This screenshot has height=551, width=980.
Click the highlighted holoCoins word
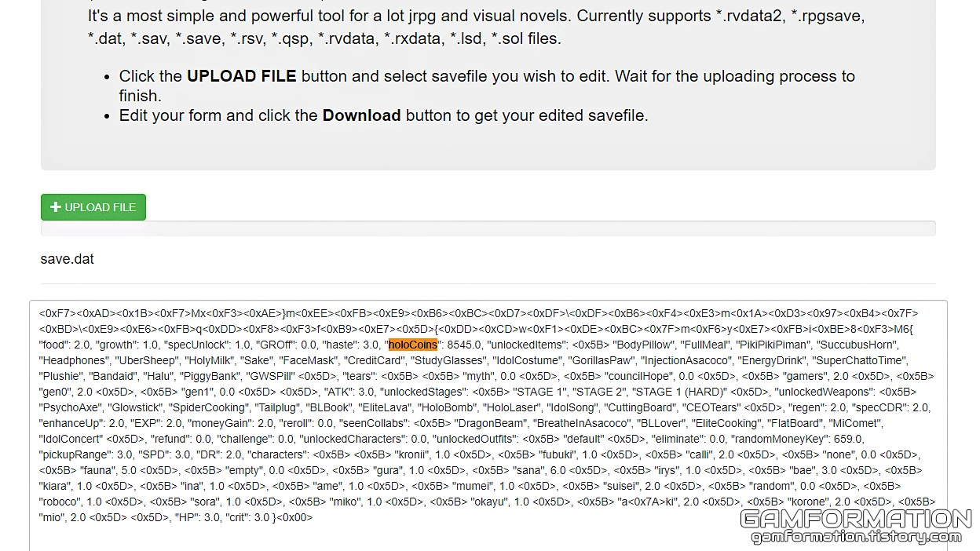point(413,345)
